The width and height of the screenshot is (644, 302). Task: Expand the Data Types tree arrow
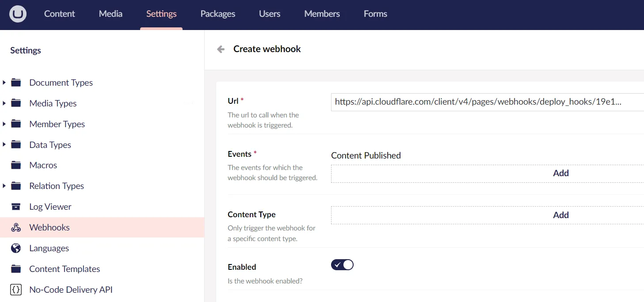coord(4,145)
